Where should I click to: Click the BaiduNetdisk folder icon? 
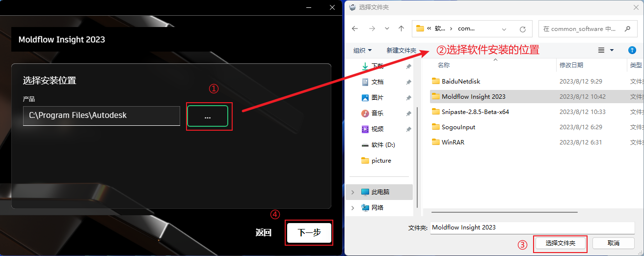click(436, 81)
